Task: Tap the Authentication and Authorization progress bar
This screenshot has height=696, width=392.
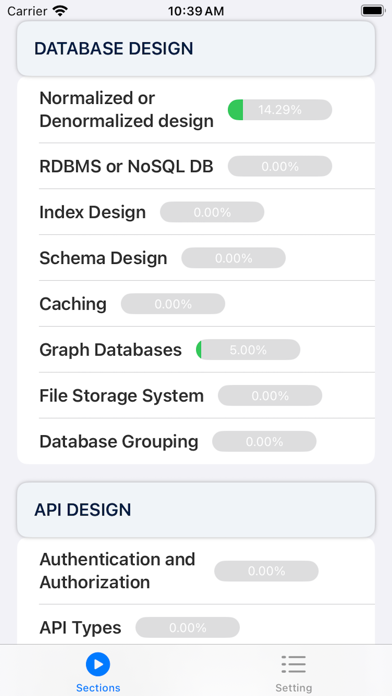Action: 266,571
